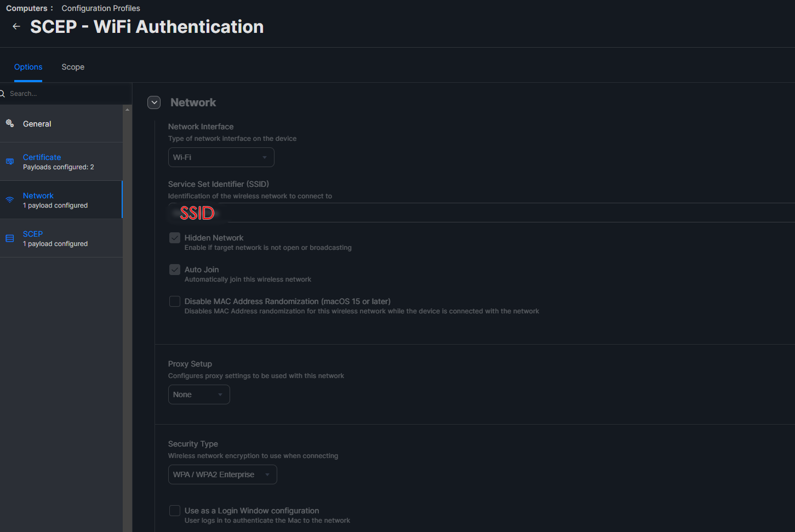Click the sidebar scrollbar up arrow
The width and height of the screenshot is (795, 532).
(128, 110)
